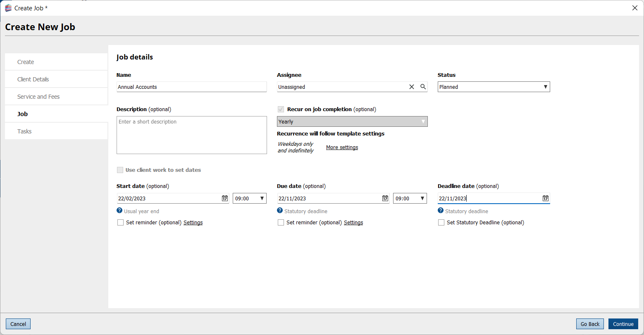Click help icon under Deadline date field

(441, 211)
